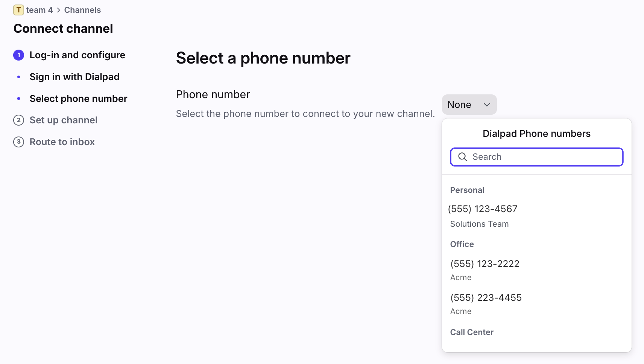
Task: Open team 4 breadcrumb link
Action: tap(39, 10)
